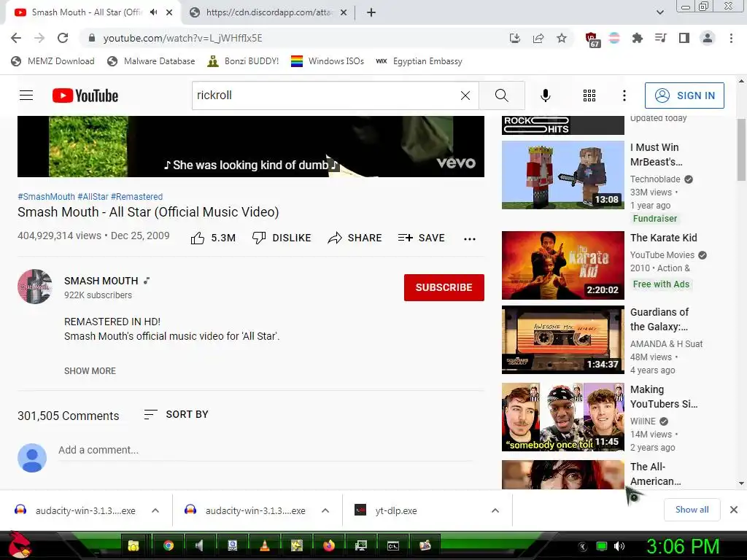Click the red SUBSCRIBE button
Viewport: 747px width, 560px height.
pyautogui.click(x=444, y=287)
